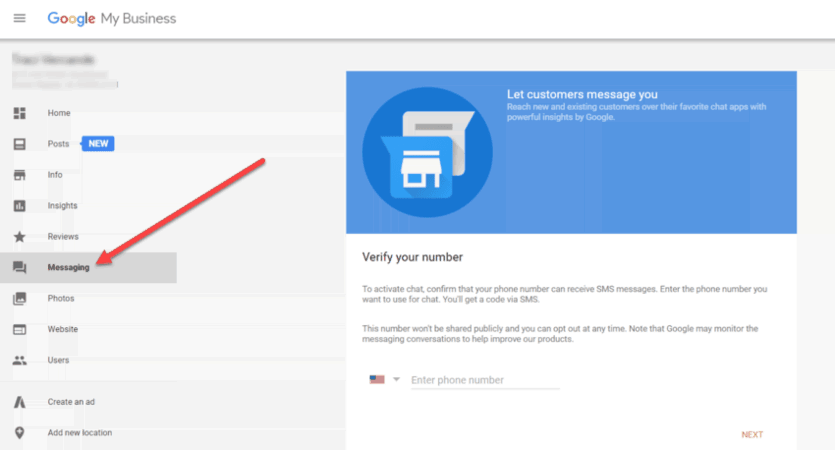The width and height of the screenshot is (835, 450).
Task: Click inside the Enter phone number field
Action: coord(484,380)
